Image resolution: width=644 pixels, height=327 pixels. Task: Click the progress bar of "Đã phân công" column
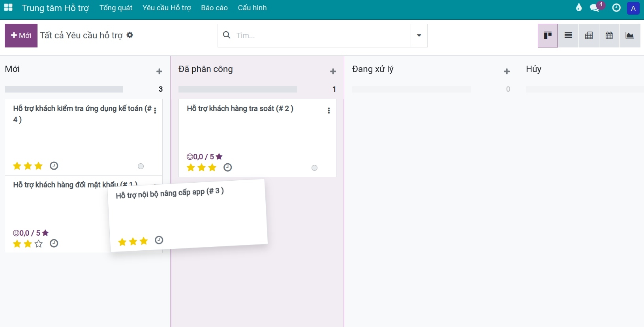pyautogui.click(x=238, y=89)
